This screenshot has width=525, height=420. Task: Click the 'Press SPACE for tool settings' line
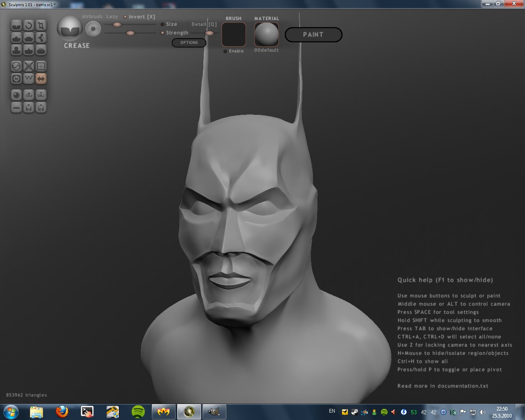click(438, 312)
